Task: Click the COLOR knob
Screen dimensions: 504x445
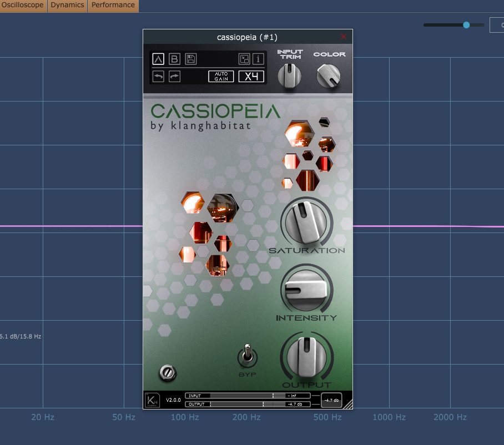Action: [x=329, y=76]
